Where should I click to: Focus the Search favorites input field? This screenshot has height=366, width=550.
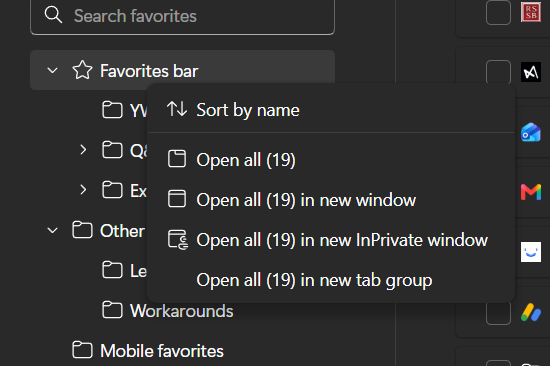[x=182, y=16]
